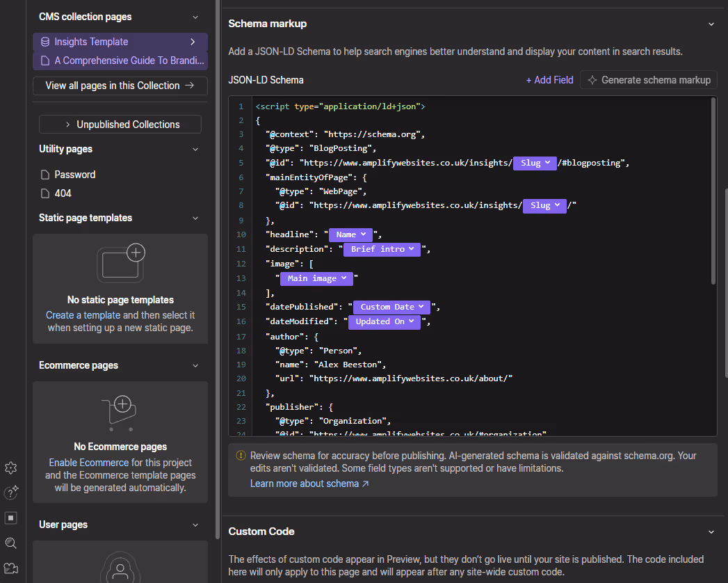
Task: Click the warning icon in the review notice
Action: pos(240,456)
